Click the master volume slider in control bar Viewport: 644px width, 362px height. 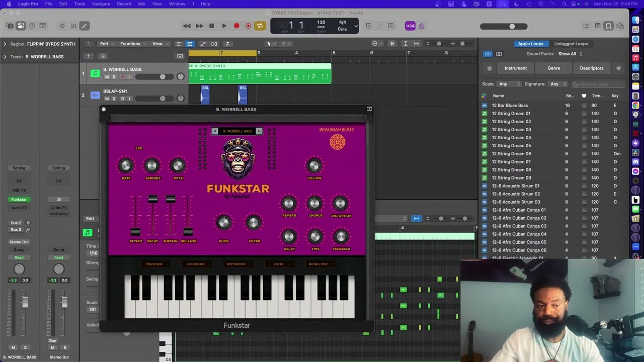point(504,26)
